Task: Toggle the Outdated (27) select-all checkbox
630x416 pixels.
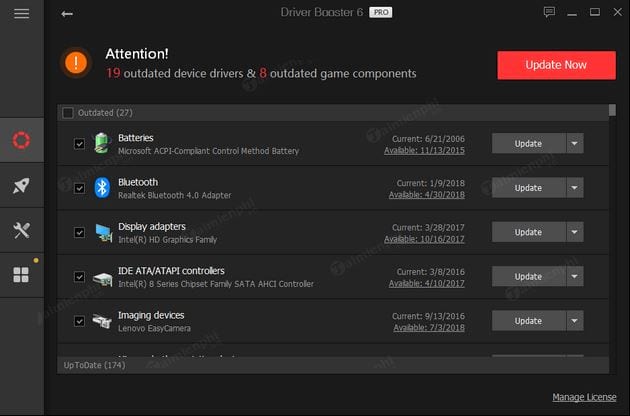Action: pyautogui.click(x=68, y=113)
